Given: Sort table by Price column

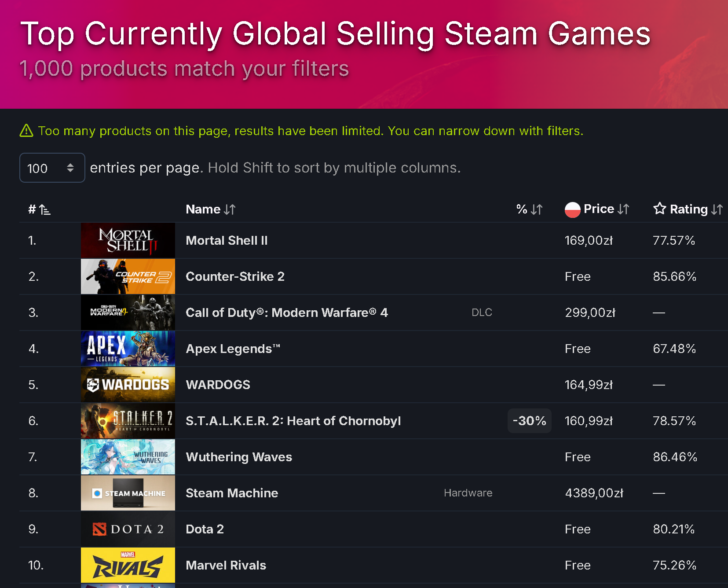Looking at the screenshot, I should tap(607, 209).
